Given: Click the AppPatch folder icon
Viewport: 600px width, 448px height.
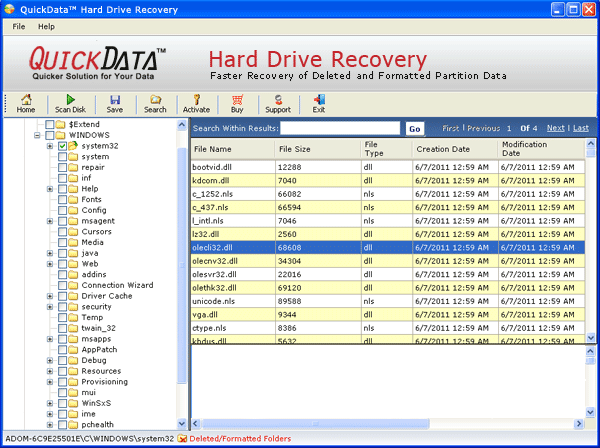Looking at the screenshot, I should (x=73, y=349).
